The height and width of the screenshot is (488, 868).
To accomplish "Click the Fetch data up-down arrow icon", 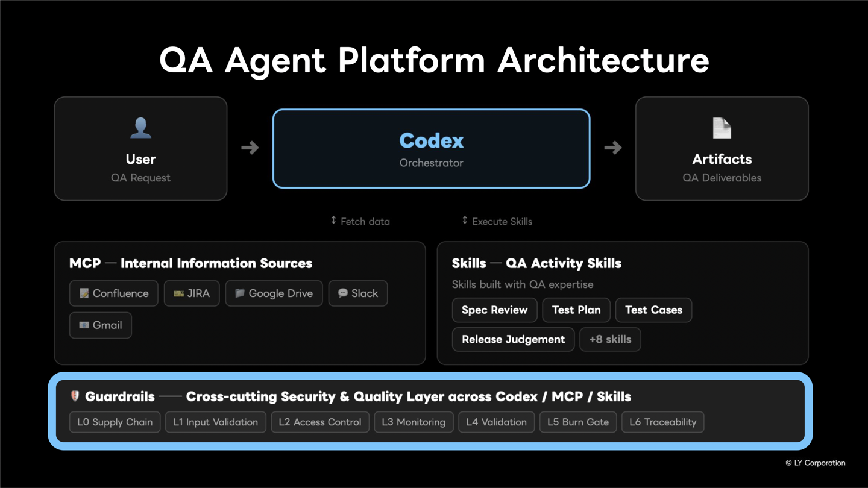I will click(333, 221).
